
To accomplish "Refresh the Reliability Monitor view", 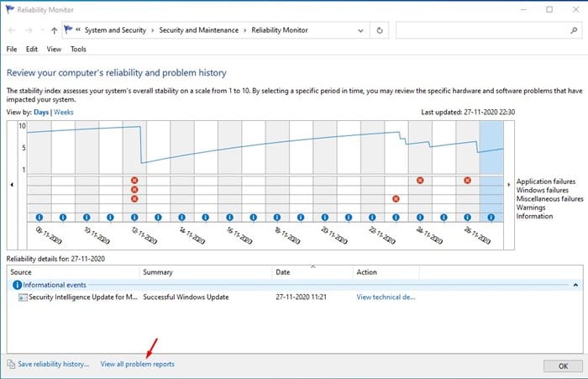I will 380,30.
